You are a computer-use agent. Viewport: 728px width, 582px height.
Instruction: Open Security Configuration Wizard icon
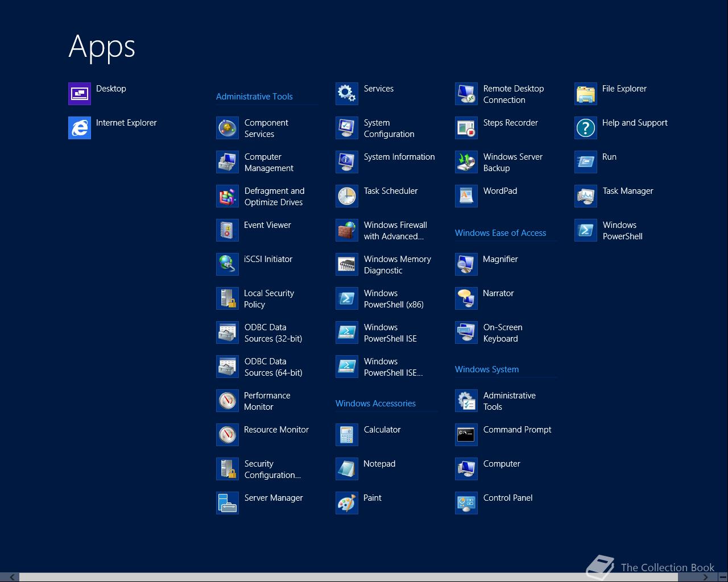(x=227, y=469)
